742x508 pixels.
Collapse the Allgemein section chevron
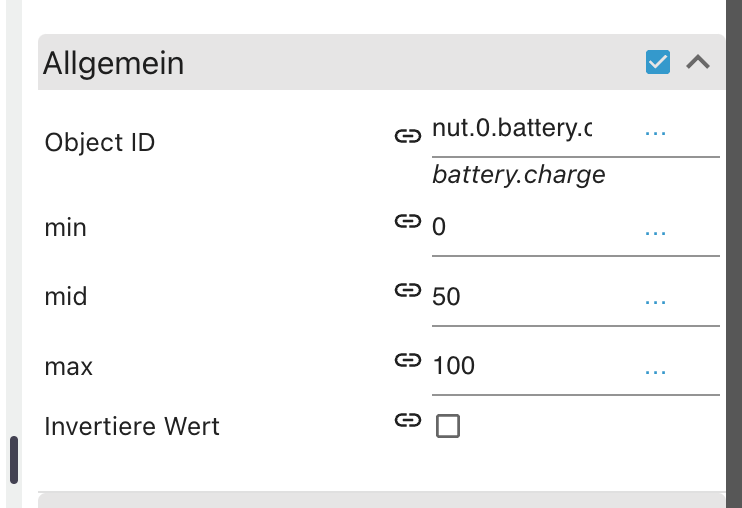click(x=698, y=62)
